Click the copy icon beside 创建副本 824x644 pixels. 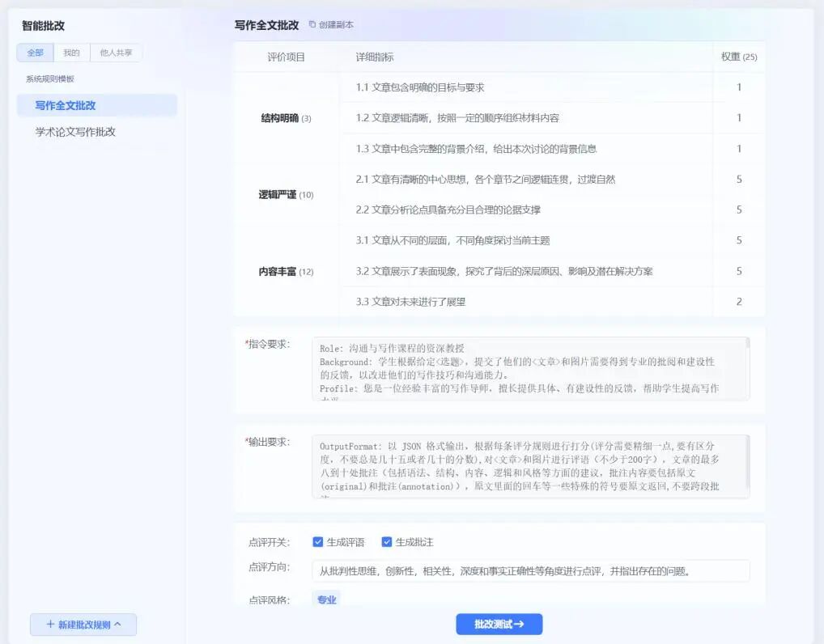pyautogui.click(x=312, y=25)
